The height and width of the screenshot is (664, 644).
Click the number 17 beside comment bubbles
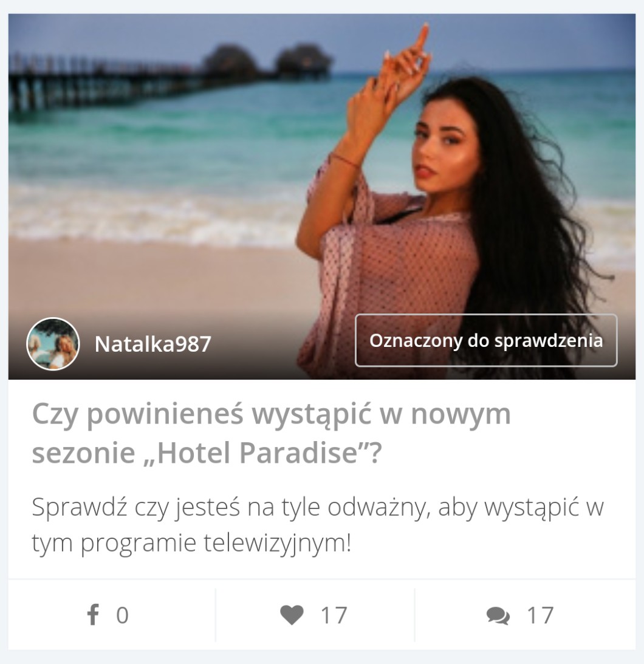[x=540, y=615]
